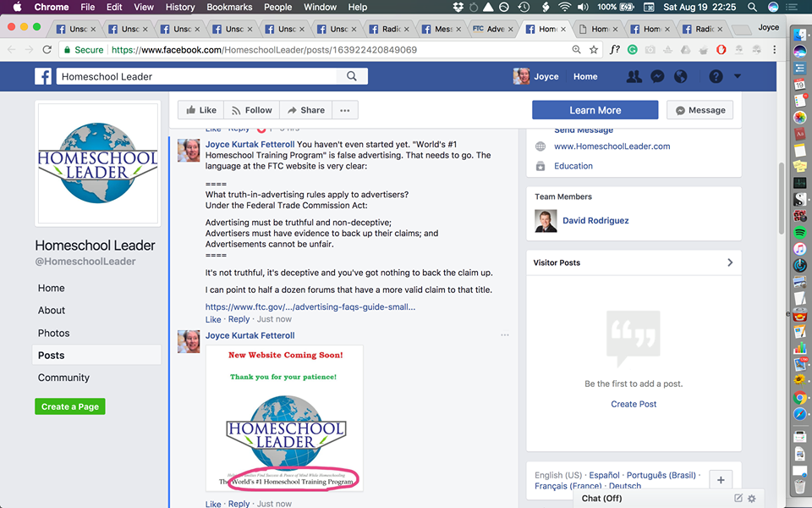812x508 pixels.
Task: Click the Create Post link
Action: click(634, 404)
